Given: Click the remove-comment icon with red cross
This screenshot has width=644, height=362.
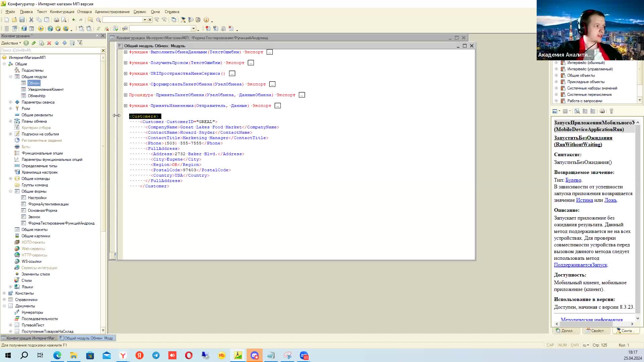Looking at the screenshot, I should (107, 28).
